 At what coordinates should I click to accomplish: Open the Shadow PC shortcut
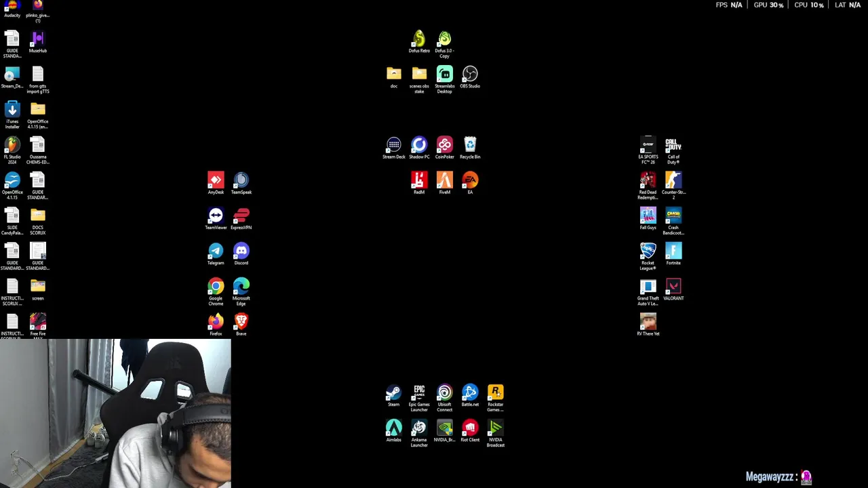point(419,148)
